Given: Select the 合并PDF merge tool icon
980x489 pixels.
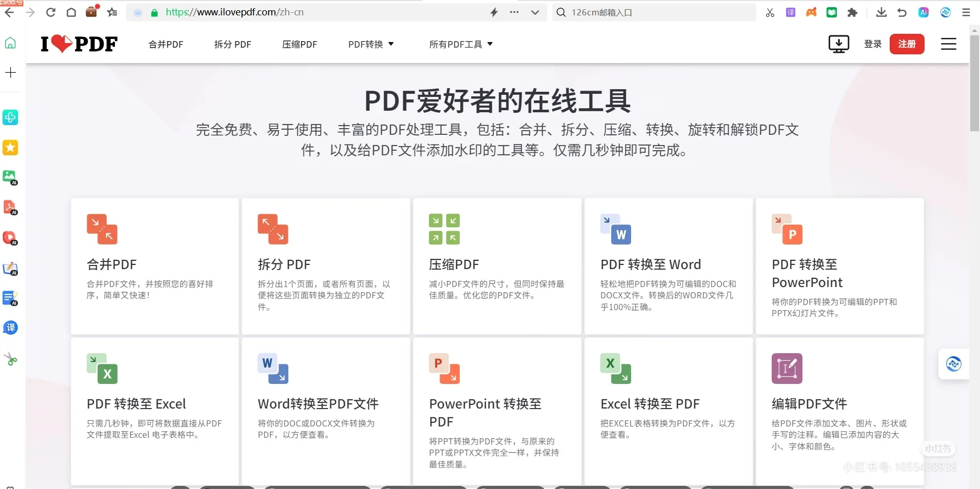Looking at the screenshot, I should [102, 229].
